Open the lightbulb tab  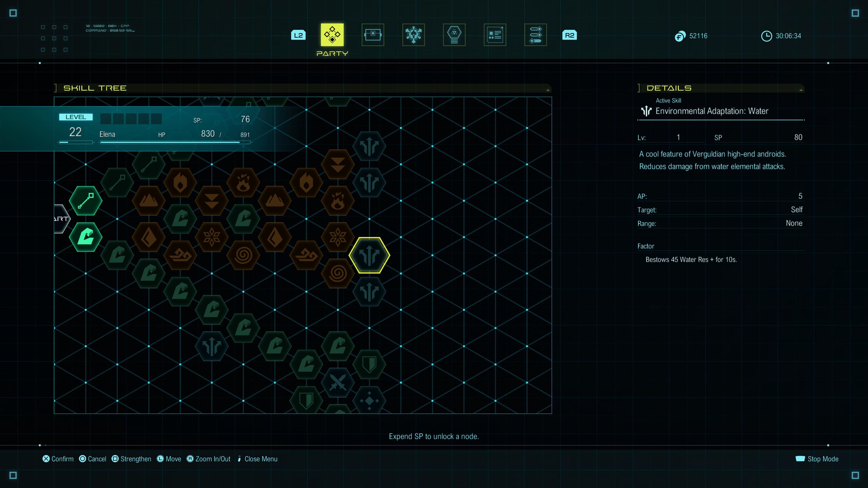(454, 35)
